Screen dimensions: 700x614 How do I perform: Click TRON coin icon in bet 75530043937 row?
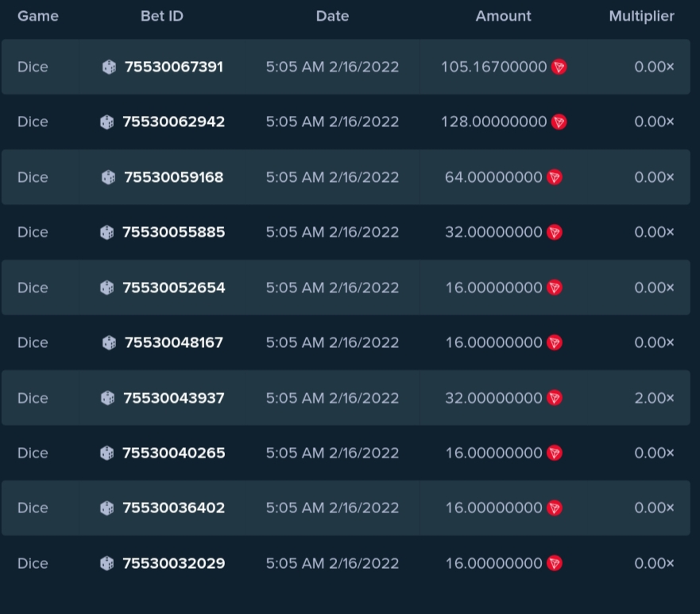(555, 398)
